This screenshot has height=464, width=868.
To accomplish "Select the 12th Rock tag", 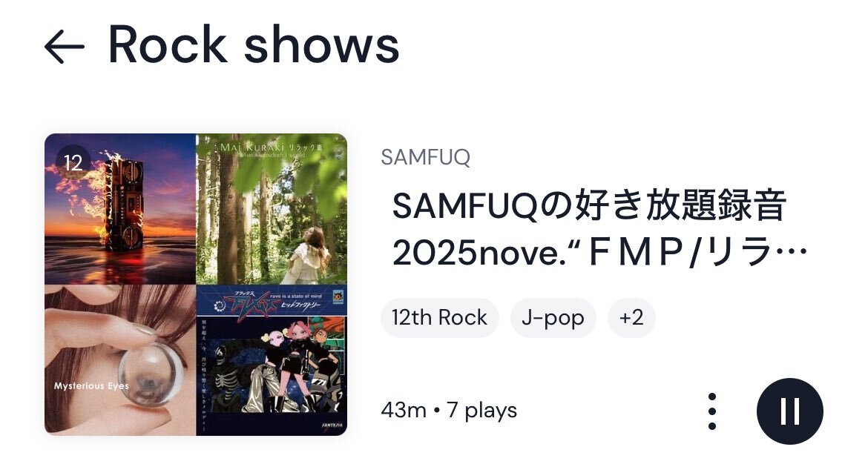I will [x=439, y=317].
